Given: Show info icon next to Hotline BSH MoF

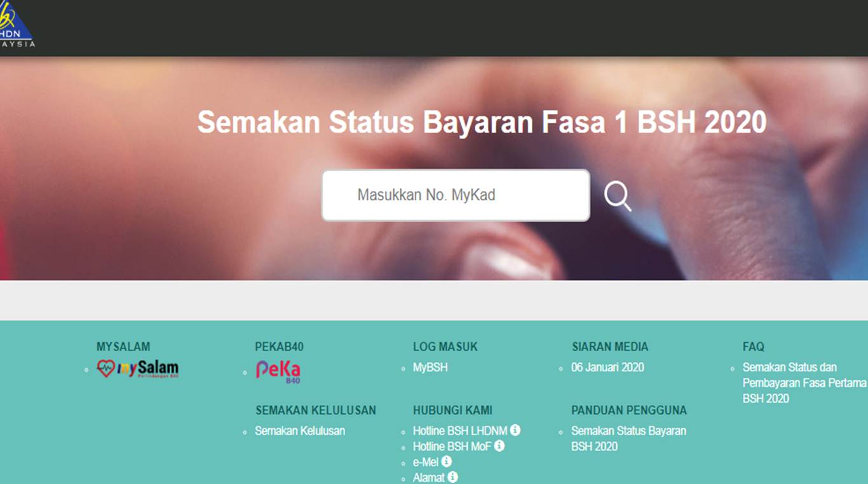Looking at the screenshot, I should 499,446.
